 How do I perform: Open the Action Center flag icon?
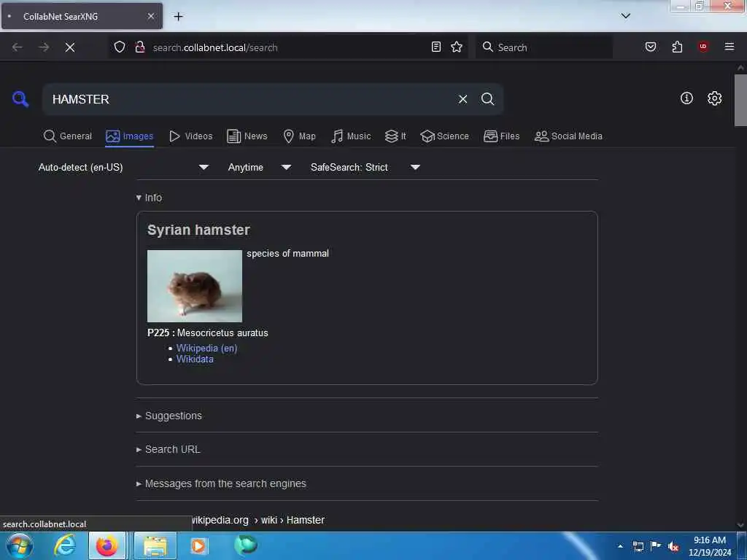tap(656, 546)
